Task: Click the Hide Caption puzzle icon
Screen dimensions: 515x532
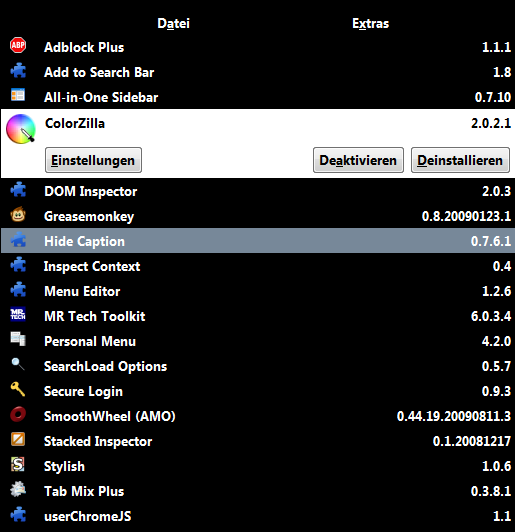Action: point(18,240)
